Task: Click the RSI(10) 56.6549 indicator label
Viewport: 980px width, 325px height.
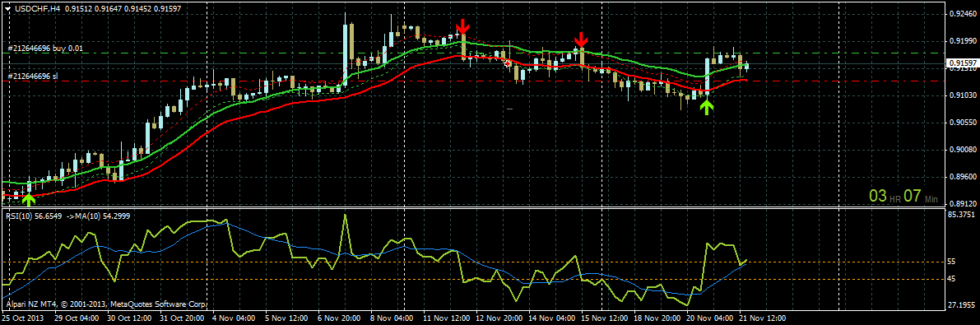Action: click(34, 216)
